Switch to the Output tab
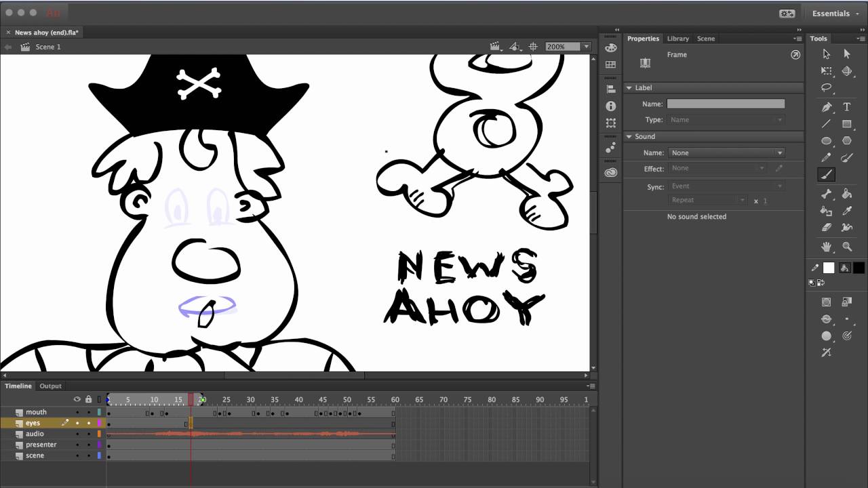The width and height of the screenshot is (868, 488). [x=50, y=386]
